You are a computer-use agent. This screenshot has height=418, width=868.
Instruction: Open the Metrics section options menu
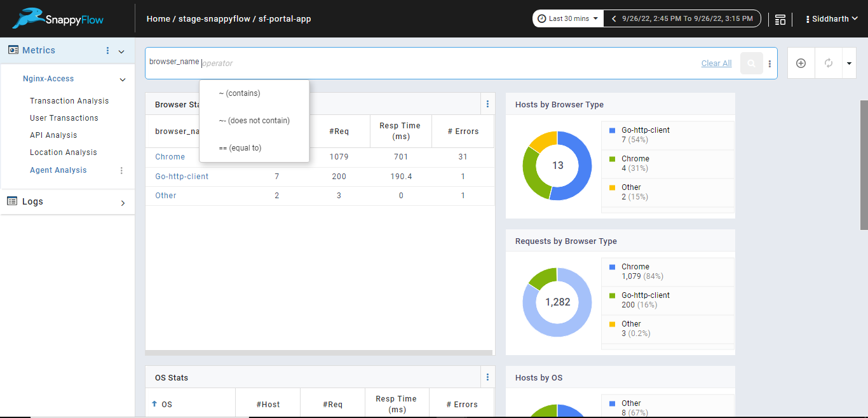107,51
